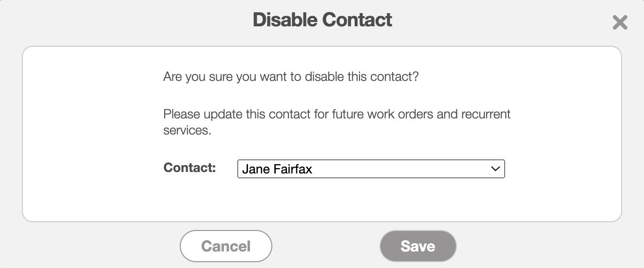Click the "Are you sure" confirmation text
Screen dimensions: 644x268
click(291, 77)
